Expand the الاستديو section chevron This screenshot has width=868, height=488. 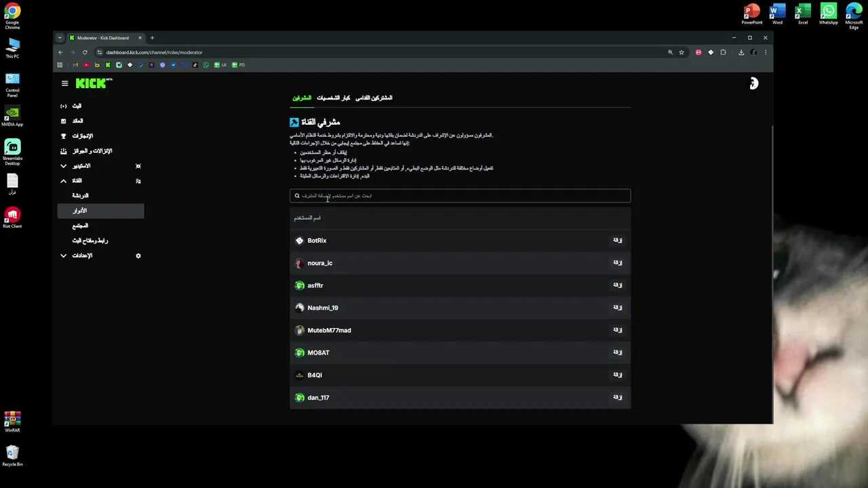(64, 166)
